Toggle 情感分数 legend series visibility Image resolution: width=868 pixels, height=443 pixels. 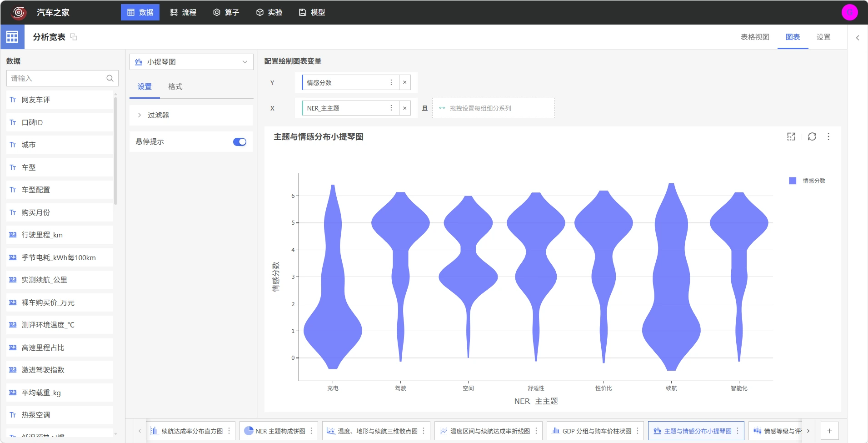807,181
